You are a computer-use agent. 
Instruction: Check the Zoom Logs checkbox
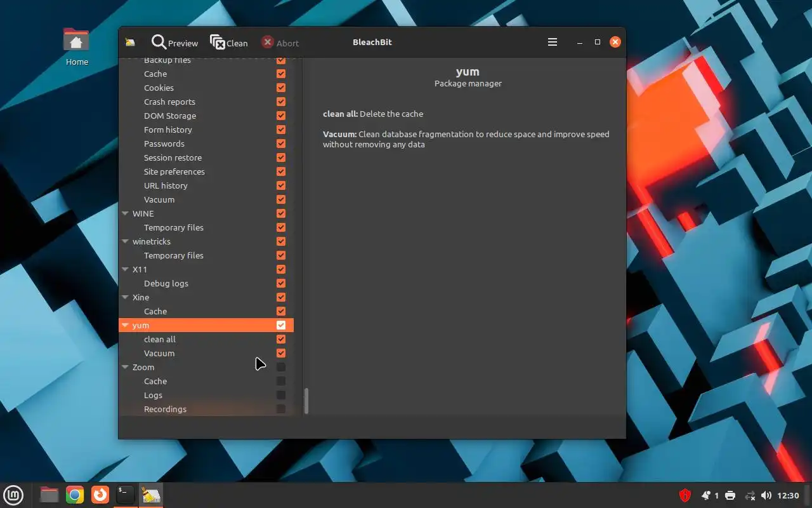pyautogui.click(x=281, y=395)
